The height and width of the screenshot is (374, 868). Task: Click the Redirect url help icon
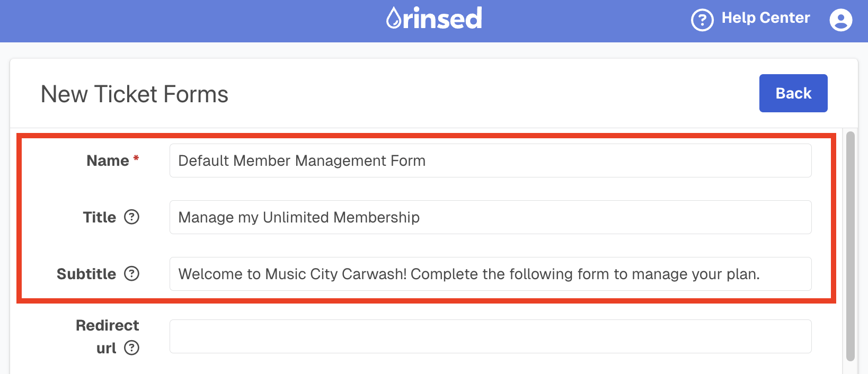coord(131,348)
